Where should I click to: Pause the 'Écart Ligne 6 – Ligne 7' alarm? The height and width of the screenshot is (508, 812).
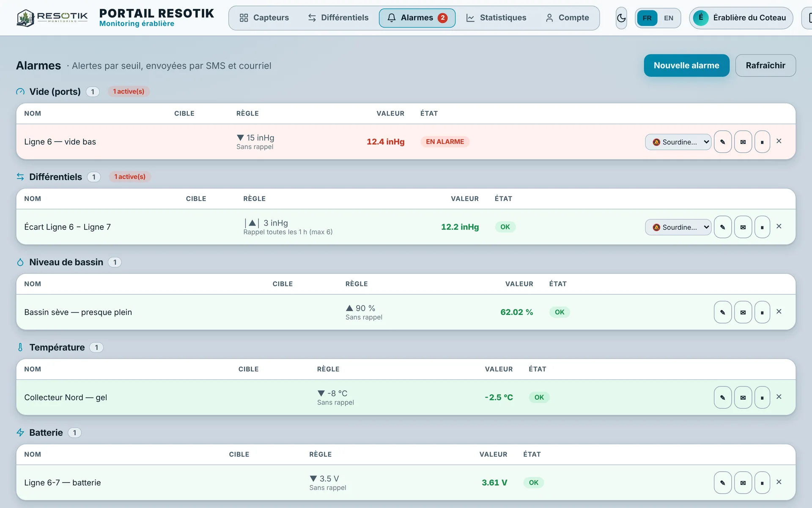pyautogui.click(x=762, y=227)
